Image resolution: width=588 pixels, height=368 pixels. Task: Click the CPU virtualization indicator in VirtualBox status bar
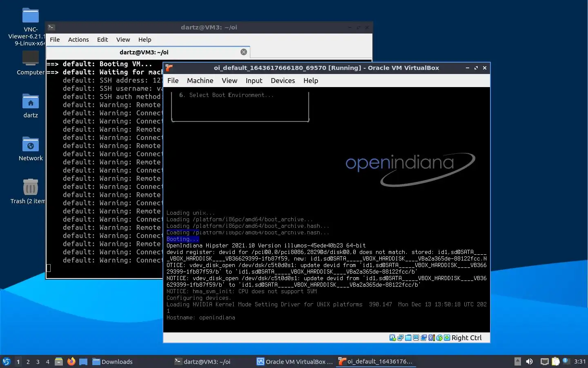(432, 338)
